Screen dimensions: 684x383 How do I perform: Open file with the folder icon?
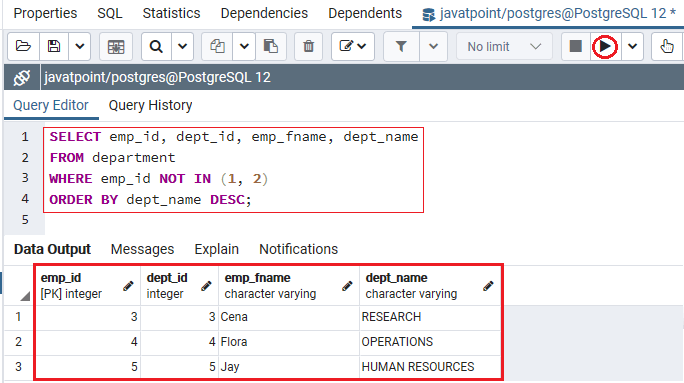pos(23,46)
